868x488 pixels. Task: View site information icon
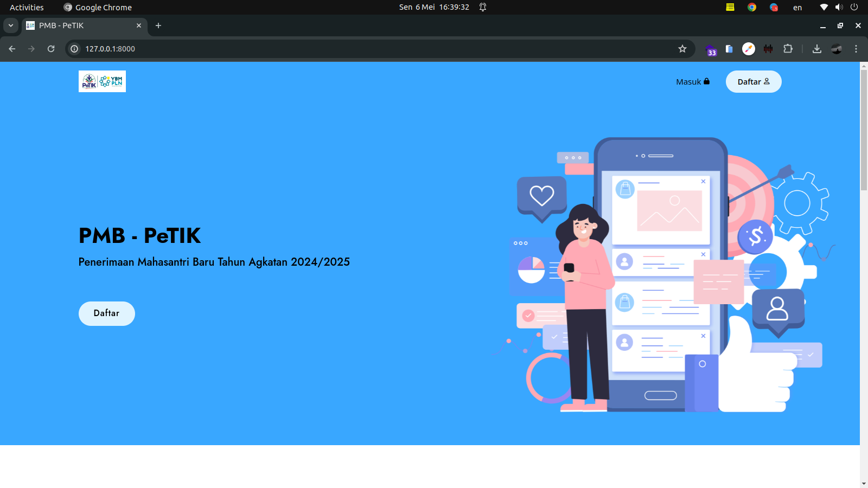pyautogui.click(x=74, y=49)
